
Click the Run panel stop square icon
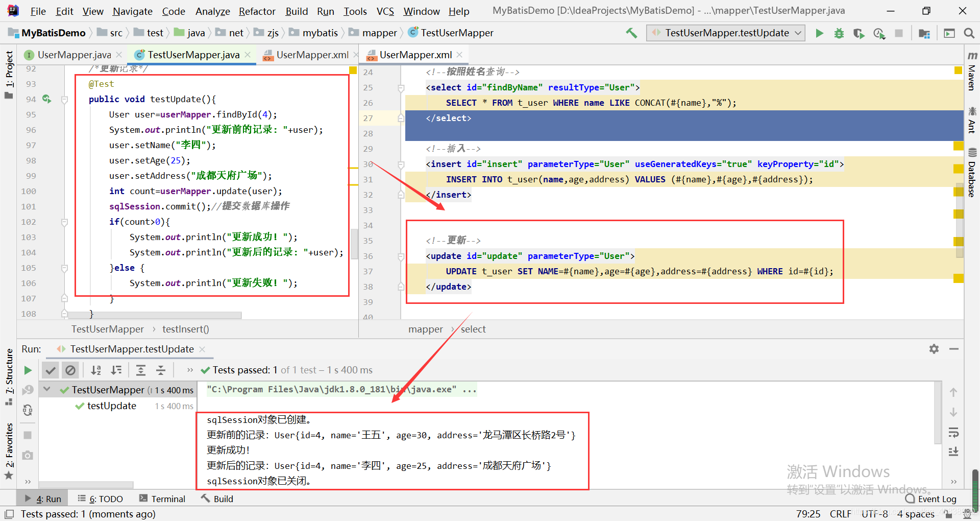click(28, 435)
